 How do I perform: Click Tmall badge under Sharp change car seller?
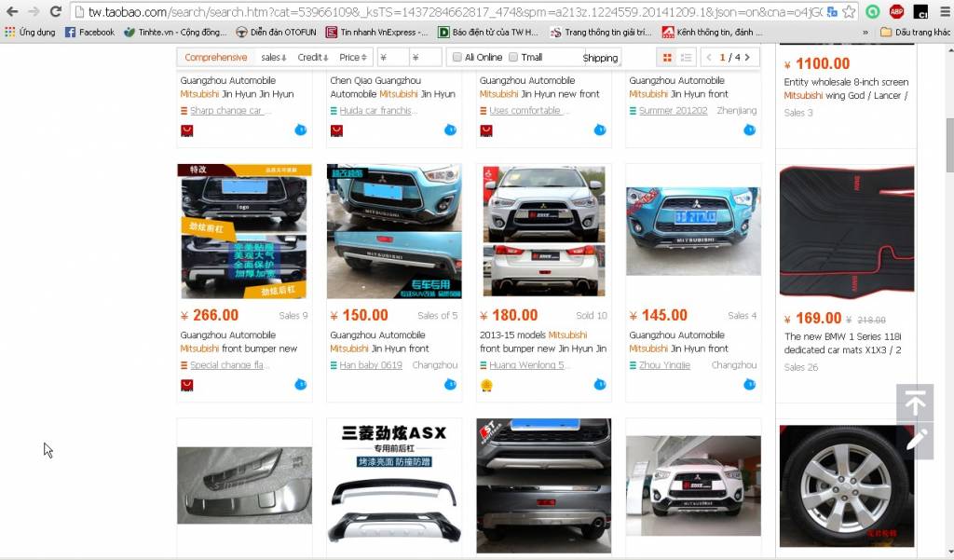186,130
